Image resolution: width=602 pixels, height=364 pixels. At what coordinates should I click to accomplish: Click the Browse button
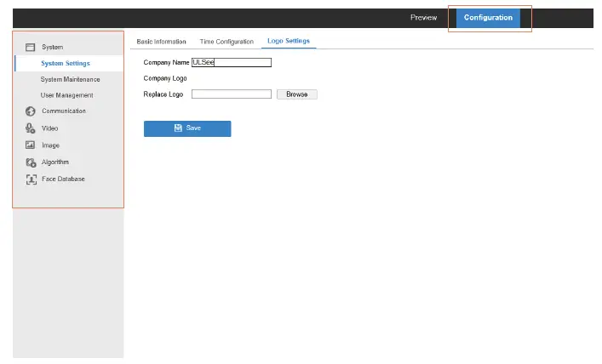click(x=297, y=94)
